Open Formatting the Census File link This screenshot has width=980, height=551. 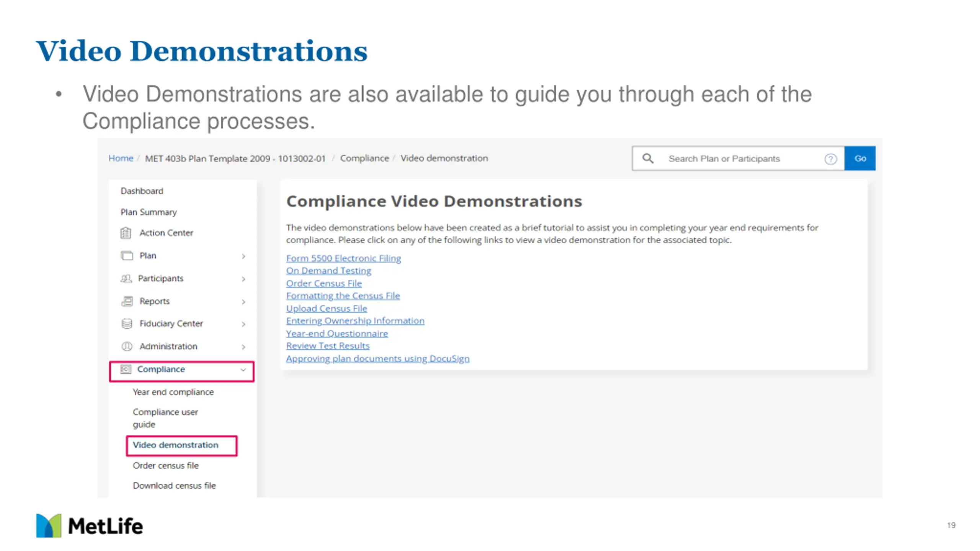pos(343,295)
